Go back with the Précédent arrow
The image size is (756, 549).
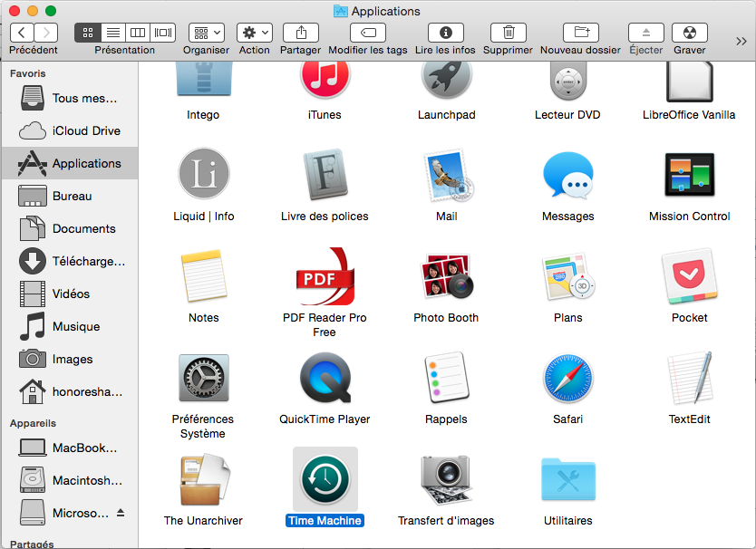(x=22, y=33)
